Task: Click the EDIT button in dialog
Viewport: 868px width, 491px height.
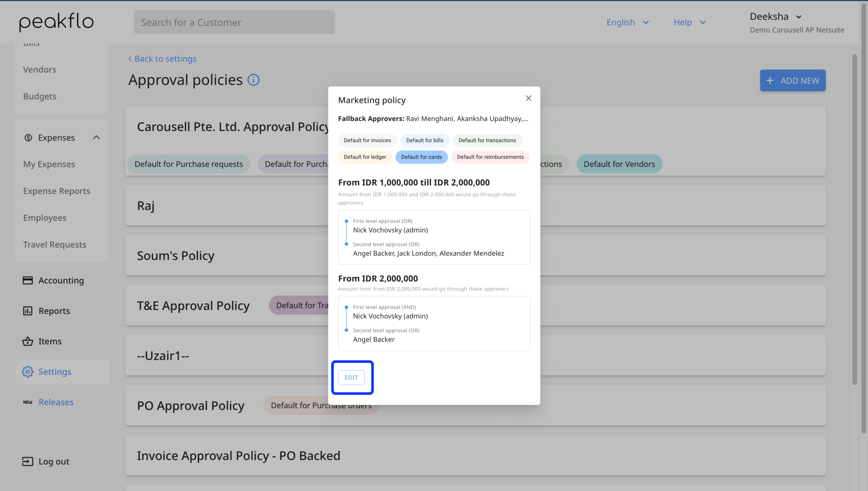Action: pos(351,377)
